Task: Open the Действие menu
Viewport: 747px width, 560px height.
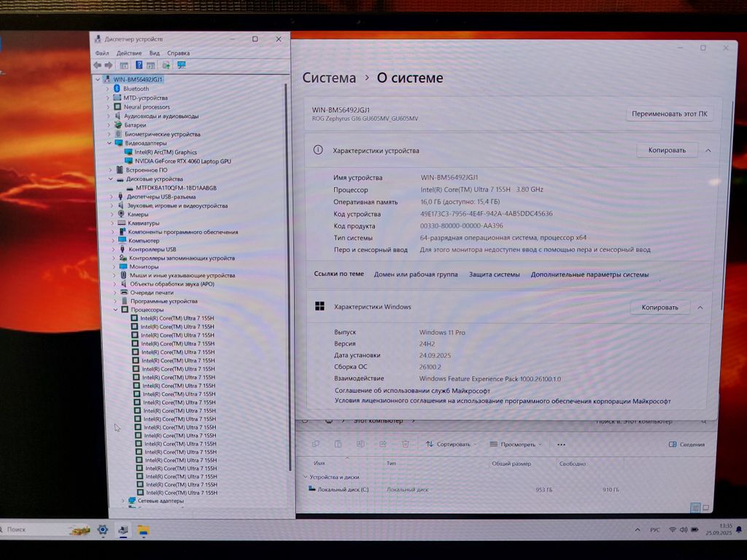Action: [128, 53]
